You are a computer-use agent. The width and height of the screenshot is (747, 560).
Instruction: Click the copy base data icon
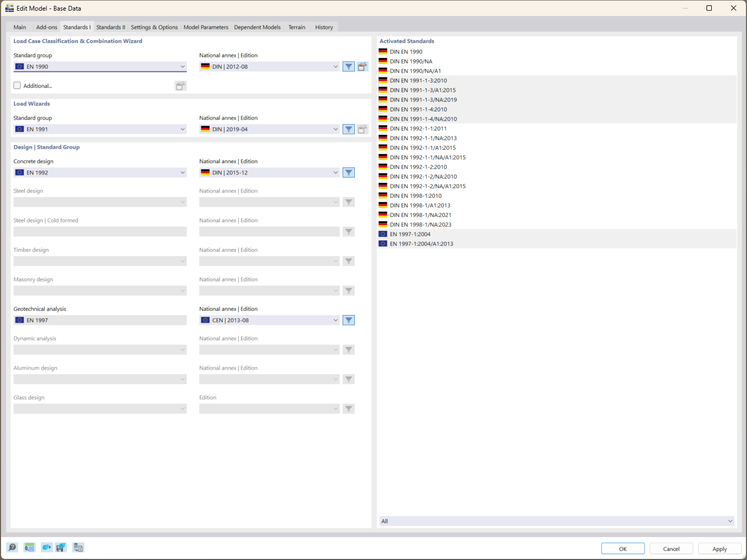78,547
